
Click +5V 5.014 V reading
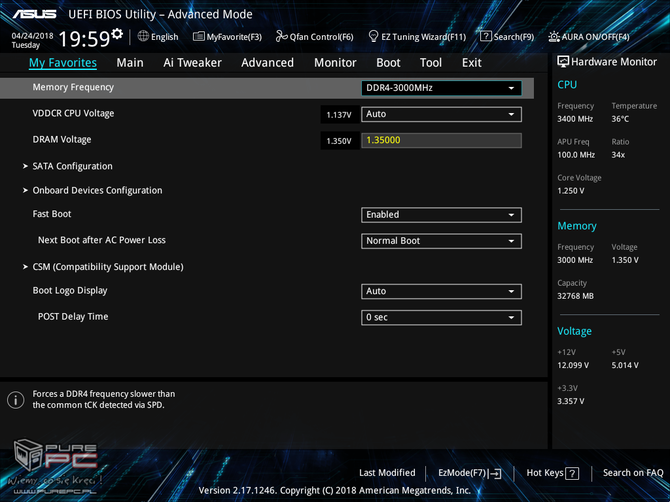[x=625, y=365]
